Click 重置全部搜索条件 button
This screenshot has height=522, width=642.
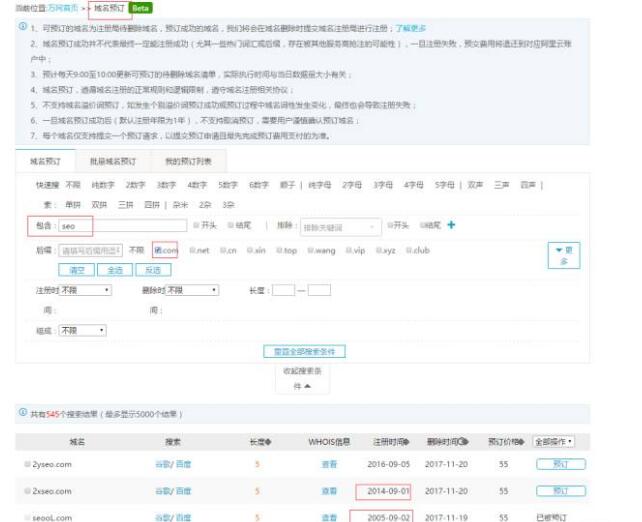[x=304, y=351]
